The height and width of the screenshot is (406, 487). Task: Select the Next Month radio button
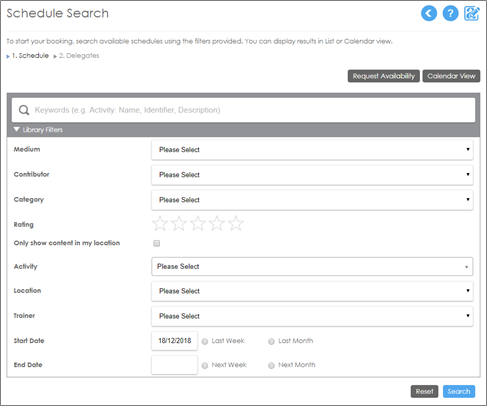point(271,366)
